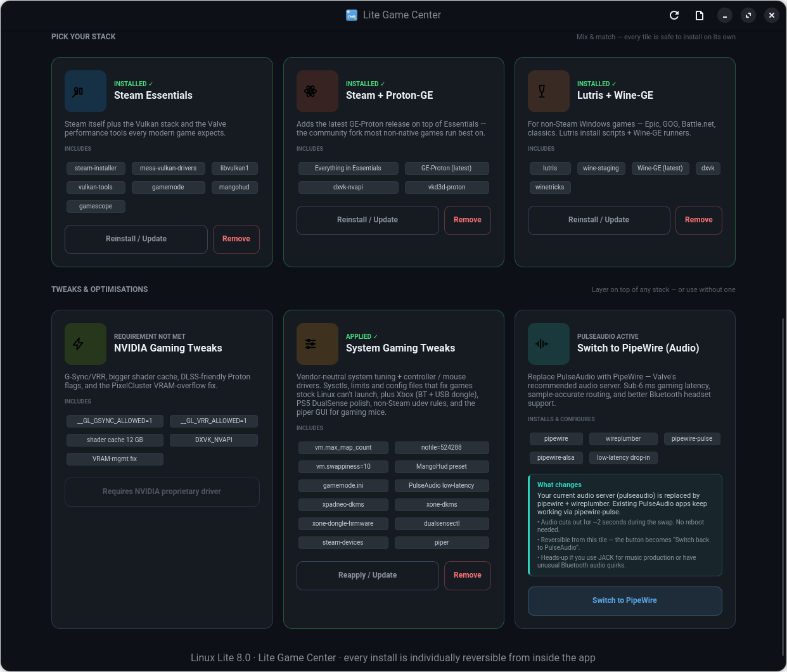Image resolution: width=787 pixels, height=672 pixels.
Task: Click the gamemode.ini chip
Action: click(343, 486)
